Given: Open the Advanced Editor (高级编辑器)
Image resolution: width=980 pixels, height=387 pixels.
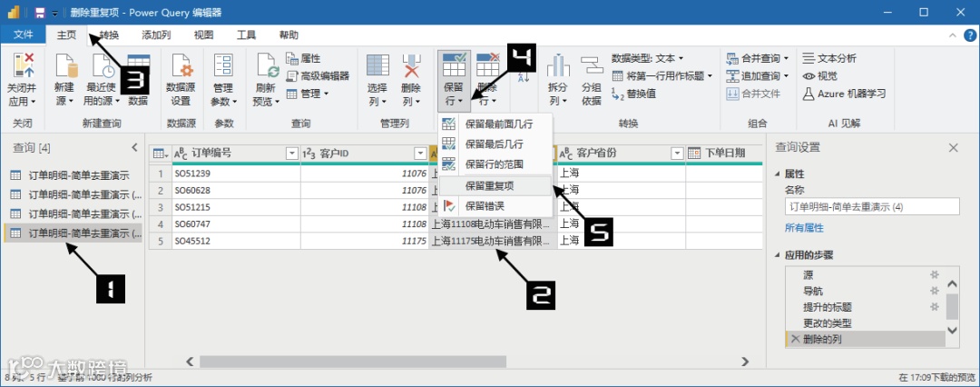Looking at the screenshot, I should pyautogui.click(x=318, y=76).
